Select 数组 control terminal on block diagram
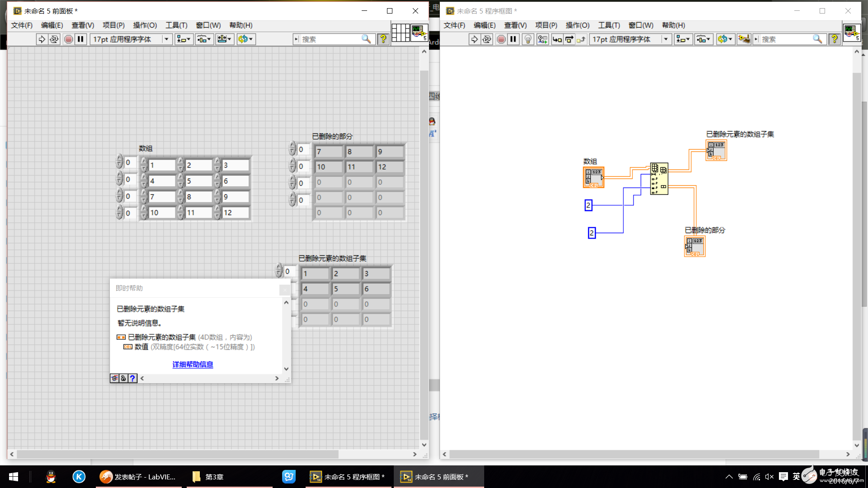Screen dimensions: 868x488 594,178
